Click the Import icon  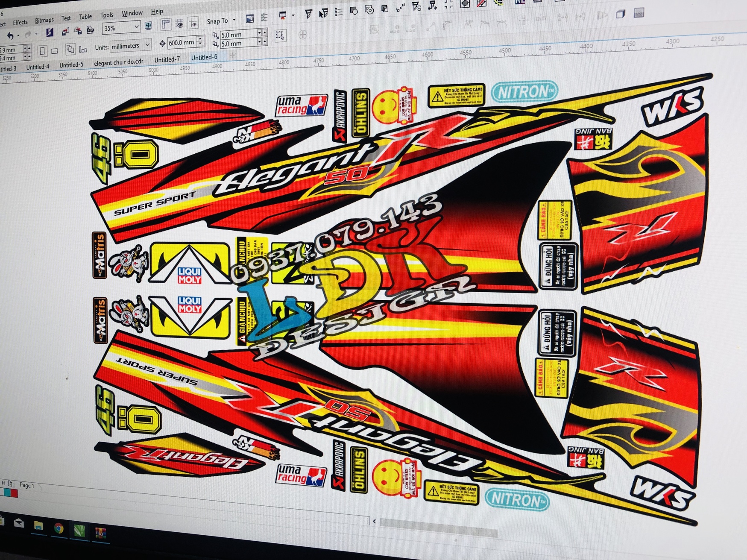tap(65, 31)
